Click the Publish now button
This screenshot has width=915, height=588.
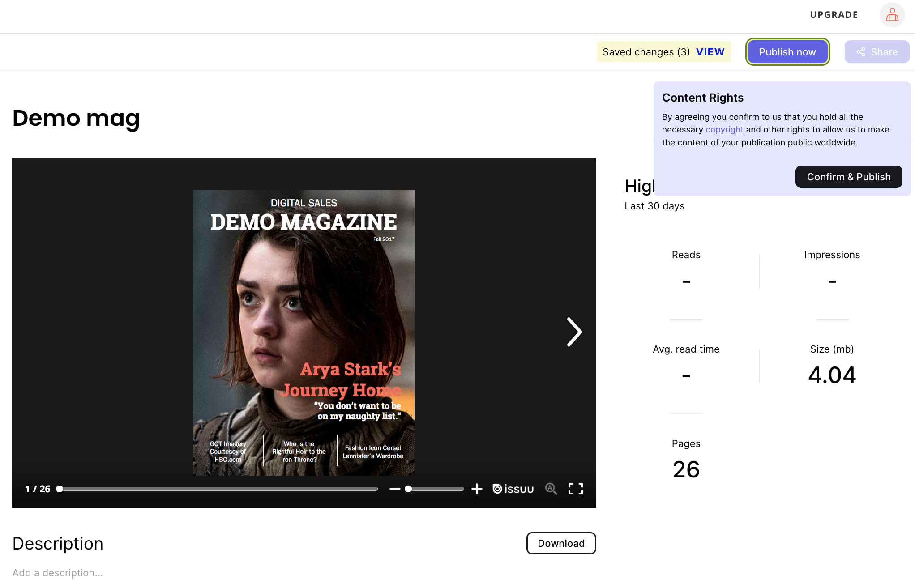[787, 52]
